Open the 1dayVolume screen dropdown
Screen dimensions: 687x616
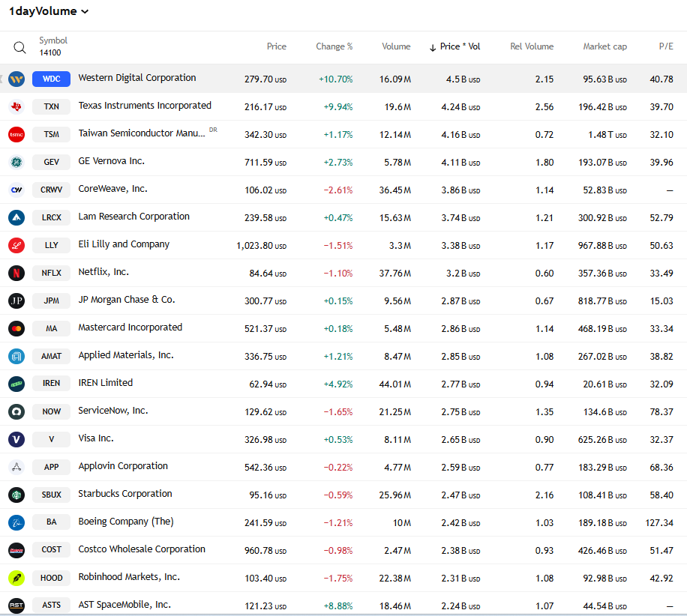pos(49,11)
